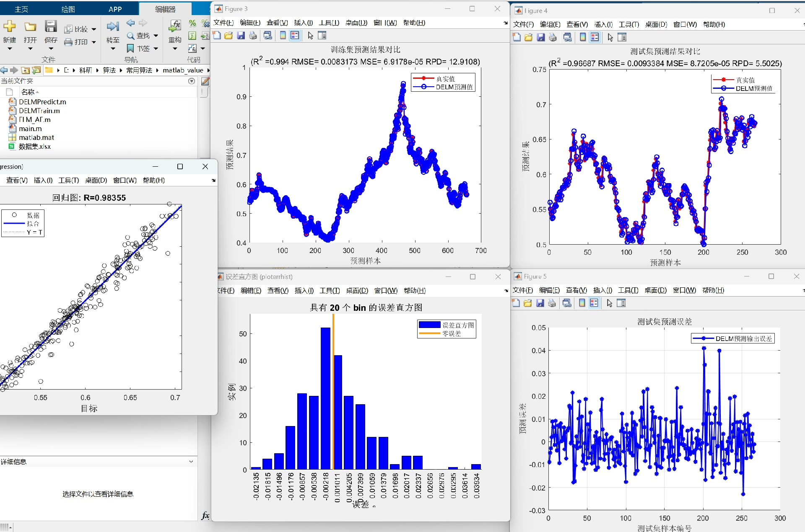The image size is (805, 532).
Task: Click the up-one-folder icon in address bar
Action: point(26,70)
